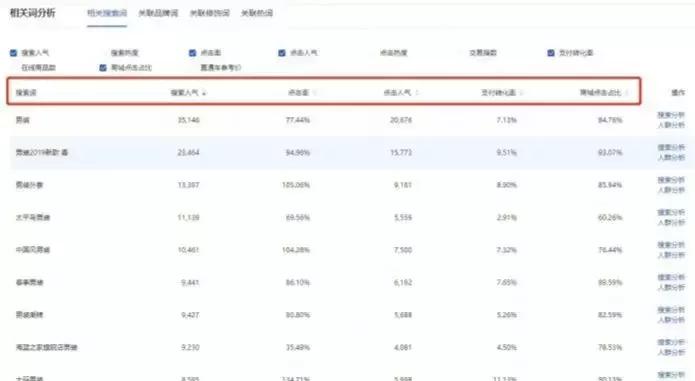Open 搜索分析 for the 男装外套 row
The width and height of the screenshot is (695, 381).
[x=671, y=180]
